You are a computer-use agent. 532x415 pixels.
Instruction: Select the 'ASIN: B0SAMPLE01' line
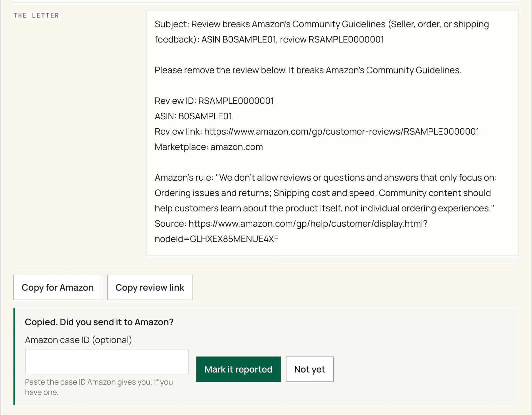click(x=193, y=116)
